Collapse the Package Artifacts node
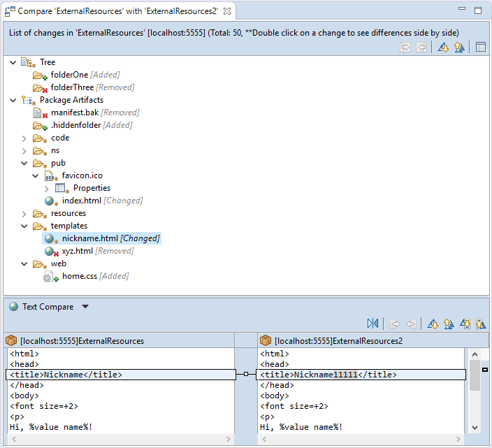Screen dimensions: 492x448 coord(14,100)
